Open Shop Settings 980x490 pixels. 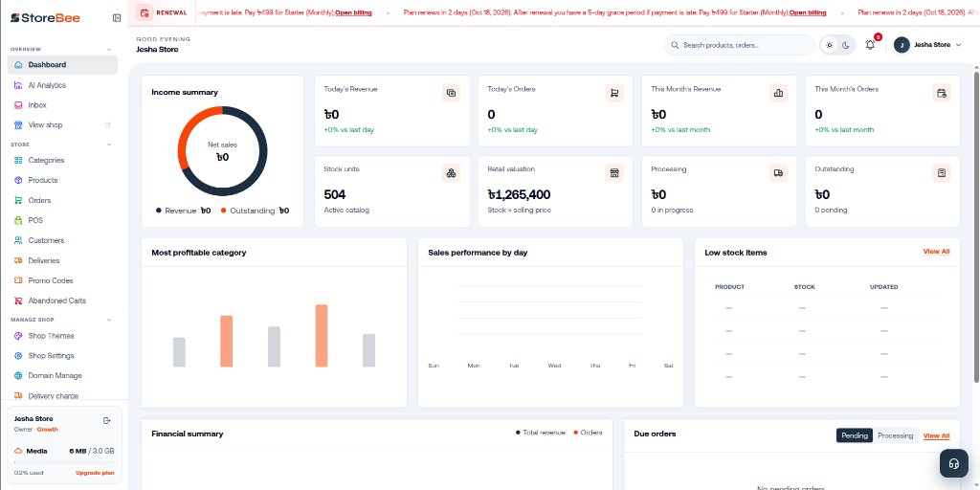(x=62, y=356)
